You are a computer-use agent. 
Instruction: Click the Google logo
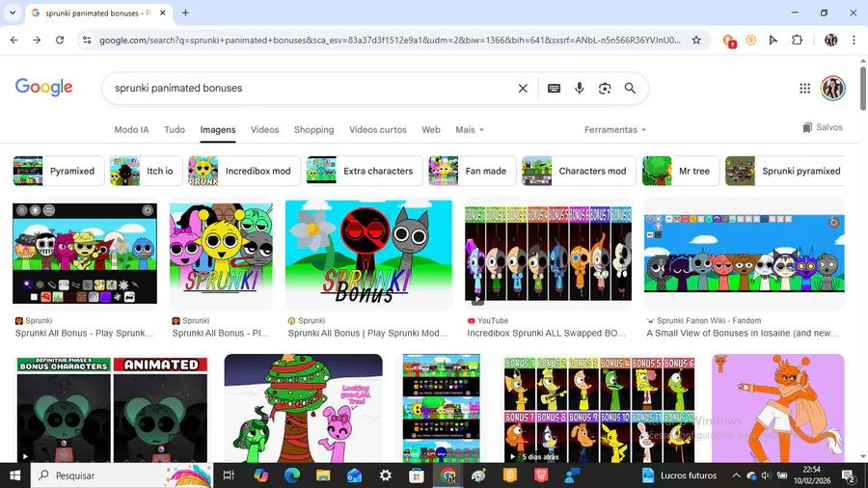[43, 88]
